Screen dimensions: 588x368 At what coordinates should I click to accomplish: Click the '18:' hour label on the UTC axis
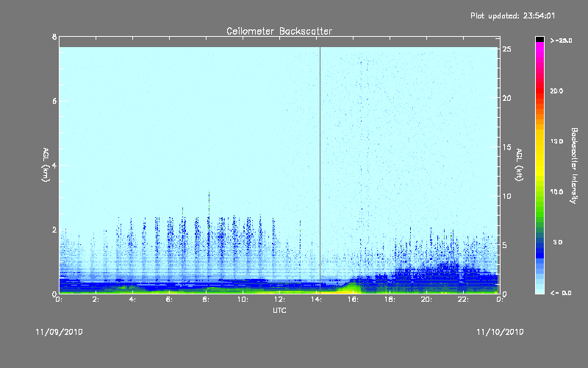390,300
